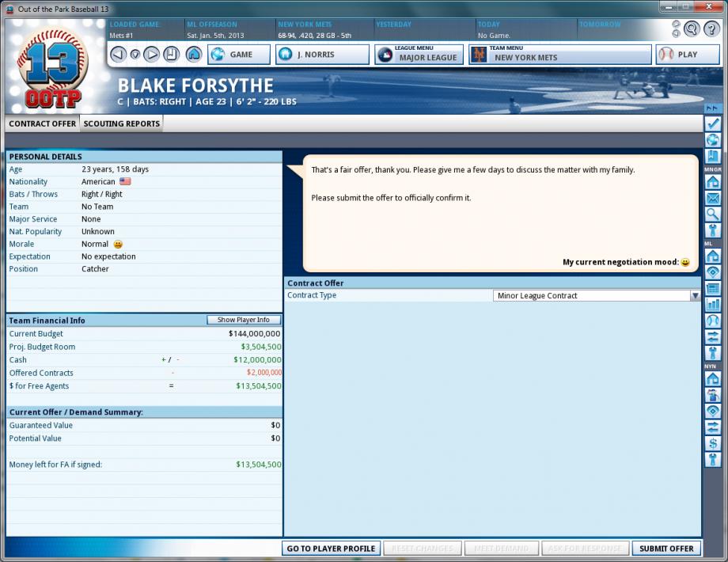Click the checkmark icon in right sidebar
The image size is (728, 562).
[x=713, y=123]
